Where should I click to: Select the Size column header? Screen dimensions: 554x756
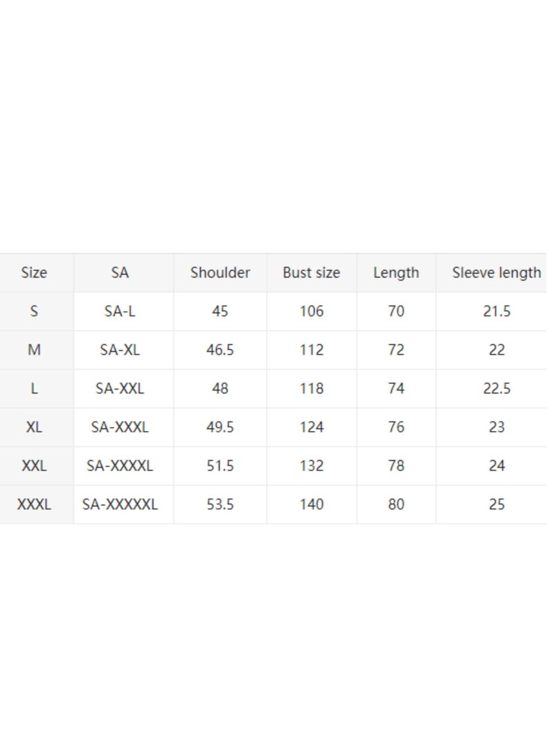pyautogui.click(x=34, y=273)
